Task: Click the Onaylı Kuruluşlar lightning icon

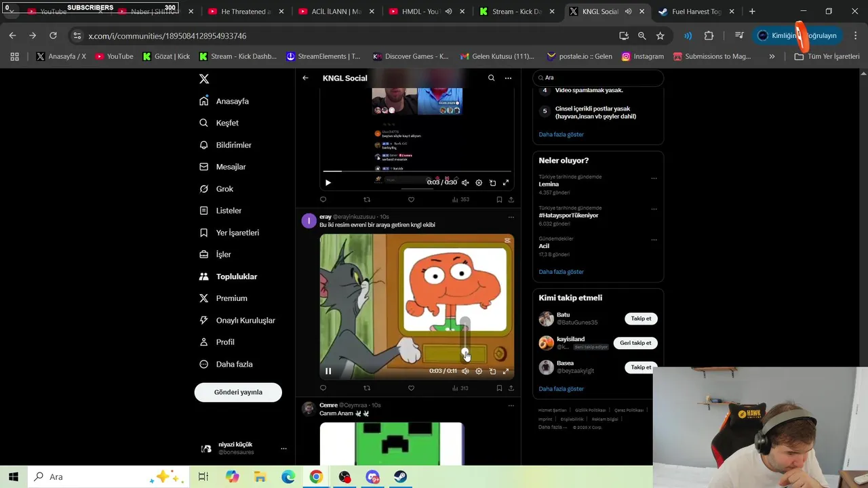Action: [x=203, y=320]
